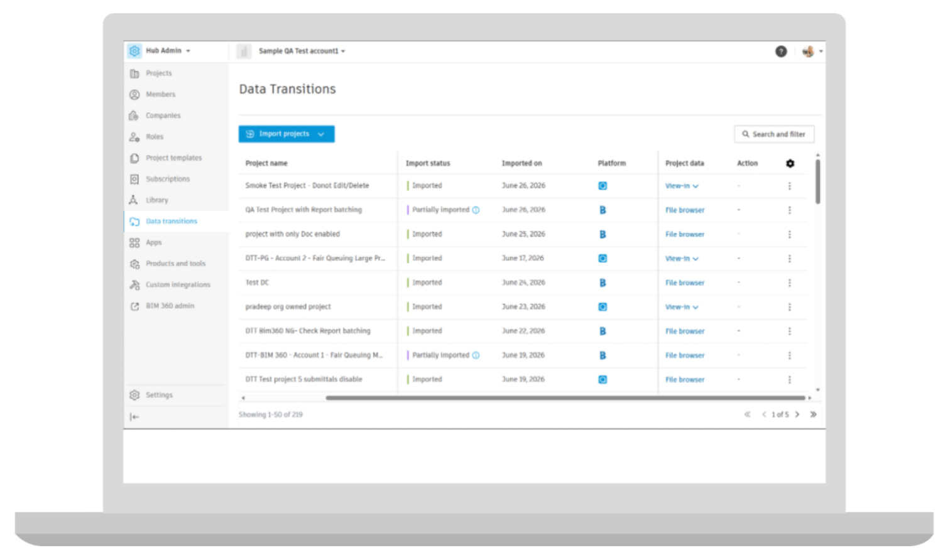Image resolution: width=950 pixels, height=560 pixels.
Task: Go to the next page of results
Action: point(797,414)
